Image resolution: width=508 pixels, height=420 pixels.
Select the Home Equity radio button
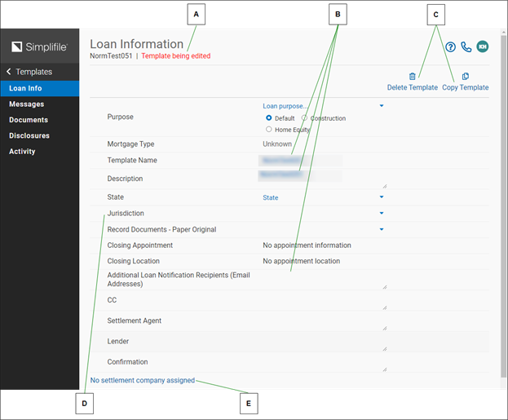click(268, 130)
